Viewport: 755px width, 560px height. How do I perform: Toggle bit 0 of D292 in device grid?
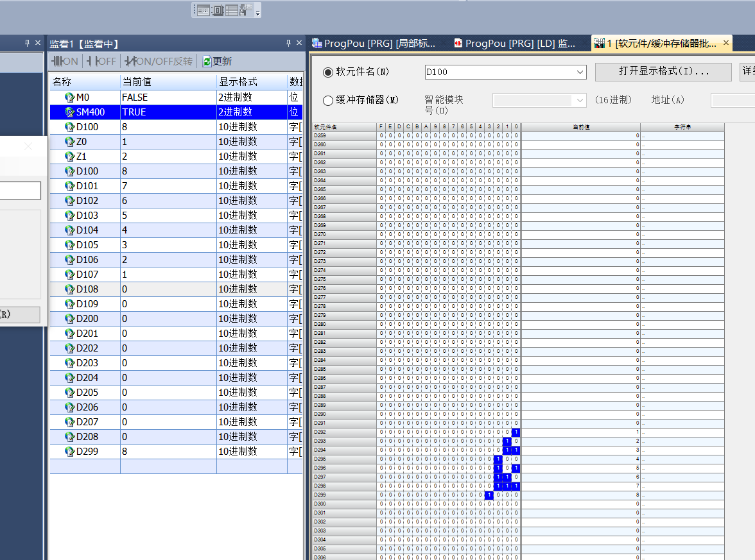pos(516,432)
